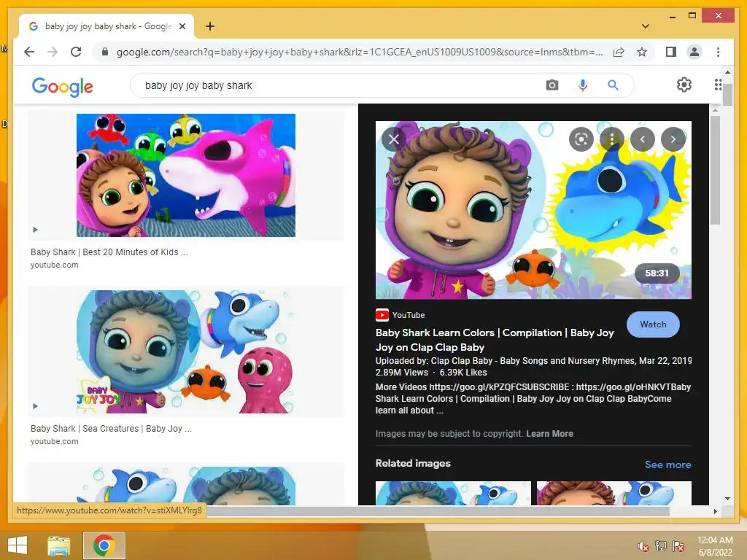
Task: Click the page scrollbar down arrow
Action: 727,499
